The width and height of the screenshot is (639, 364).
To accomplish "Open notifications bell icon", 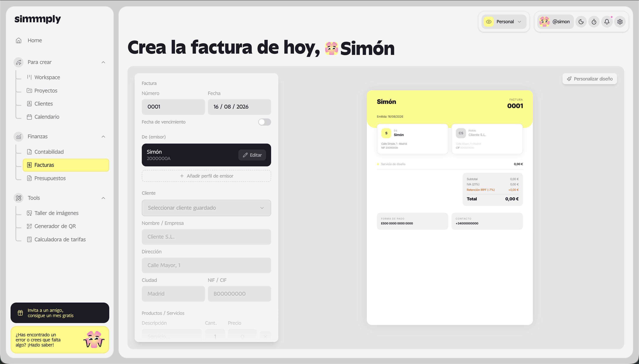I will (607, 22).
